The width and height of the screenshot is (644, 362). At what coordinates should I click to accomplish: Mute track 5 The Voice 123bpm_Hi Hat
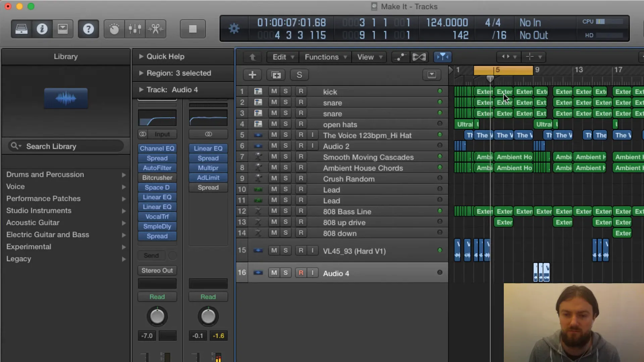click(274, 135)
